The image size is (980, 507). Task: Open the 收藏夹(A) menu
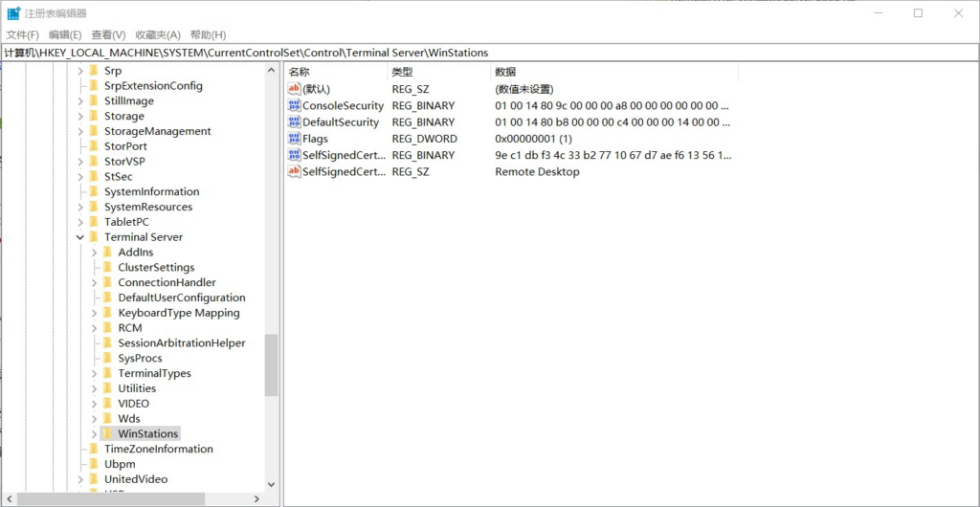point(158,35)
